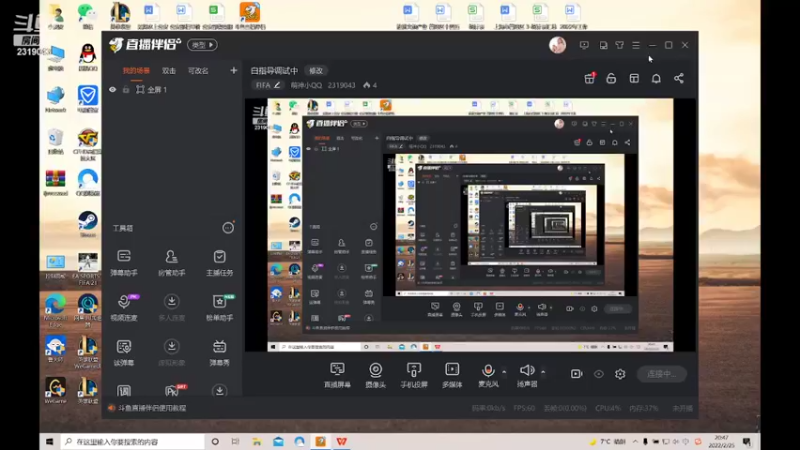Screen dimensions: 800x450
Task: Toggle the lock of 全屏1 source
Action: point(126,90)
